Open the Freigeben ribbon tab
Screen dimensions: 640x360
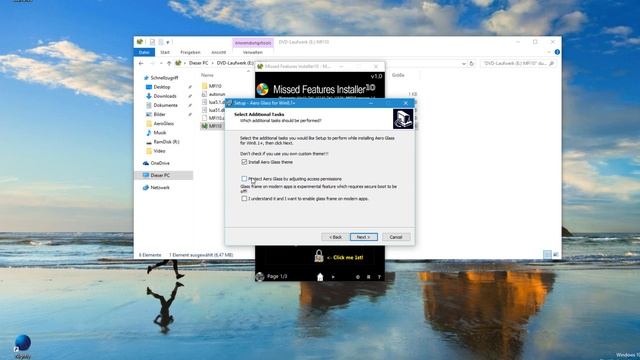coord(190,52)
